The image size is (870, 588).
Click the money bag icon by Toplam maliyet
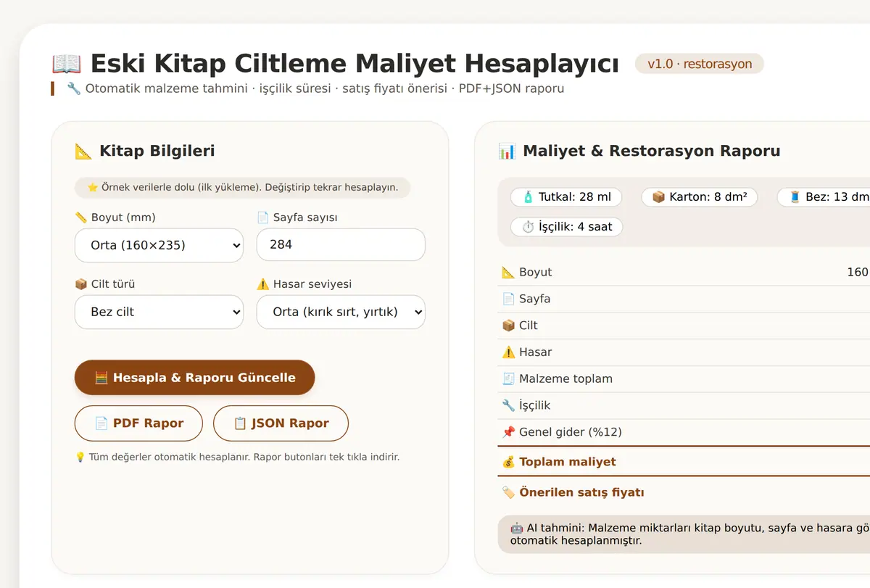[508, 462]
